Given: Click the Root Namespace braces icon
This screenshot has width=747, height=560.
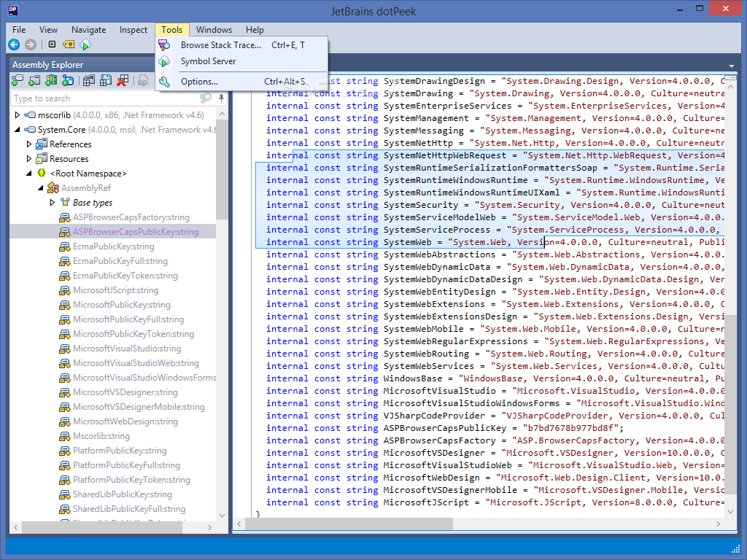Looking at the screenshot, I should (42, 173).
